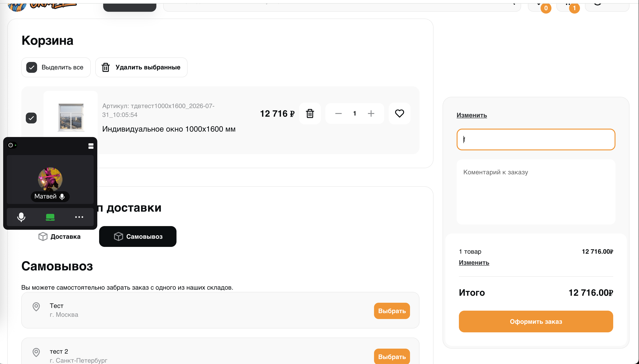
Task: Click the call widget layout toggle icon
Action: click(91, 146)
